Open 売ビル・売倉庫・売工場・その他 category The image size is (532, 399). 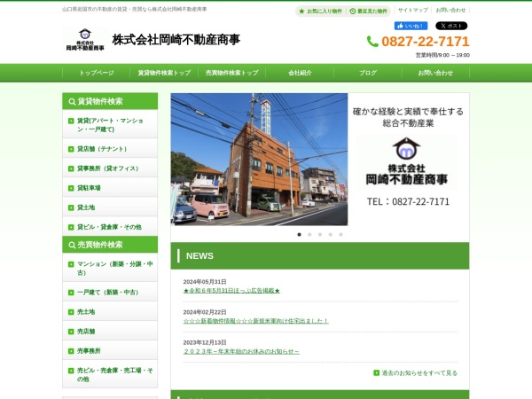pos(110,374)
